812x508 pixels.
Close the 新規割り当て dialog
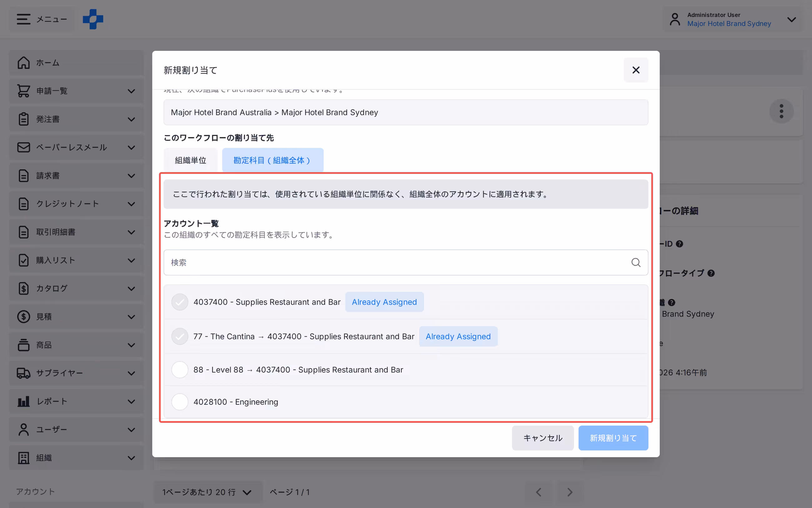pyautogui.click(x=636, y=70)
